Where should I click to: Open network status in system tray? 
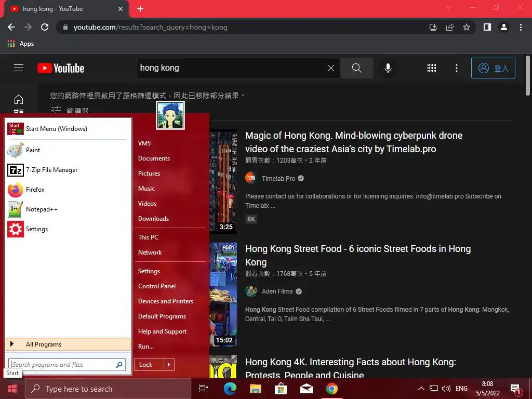(434, 389)
